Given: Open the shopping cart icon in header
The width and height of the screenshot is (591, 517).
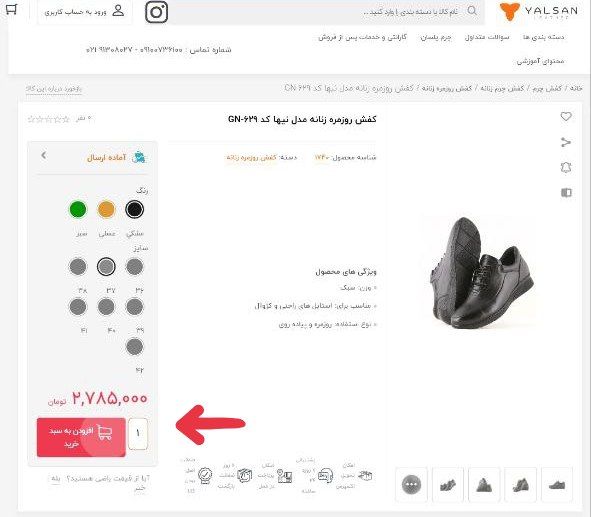Looking at the screenshot, I should tap(12, 9).
